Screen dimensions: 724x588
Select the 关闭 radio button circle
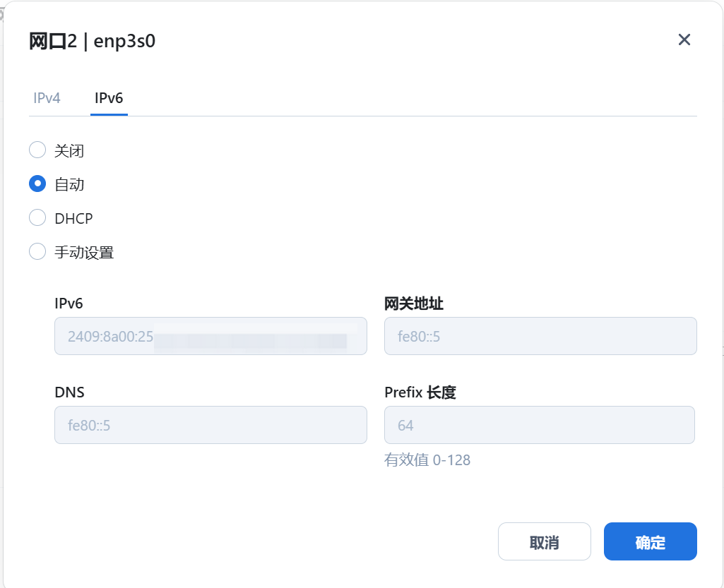pos(37,150)
